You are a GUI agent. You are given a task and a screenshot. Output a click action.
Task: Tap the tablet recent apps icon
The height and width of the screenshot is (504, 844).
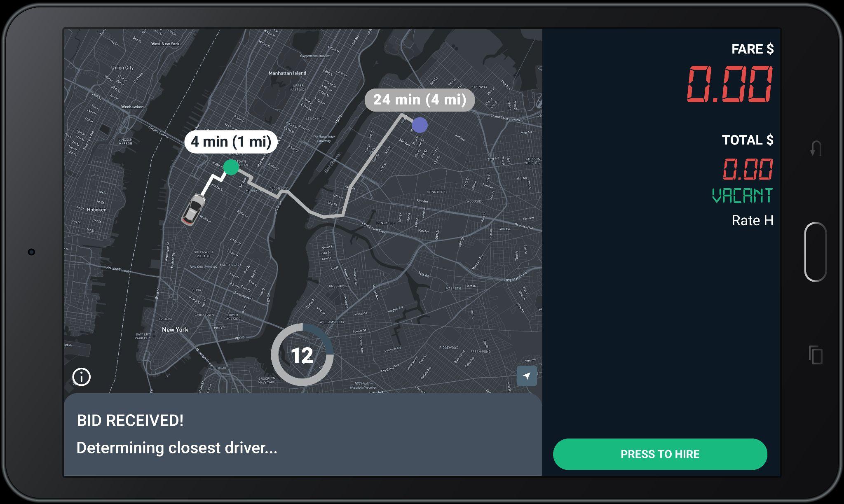pos(816,355)
